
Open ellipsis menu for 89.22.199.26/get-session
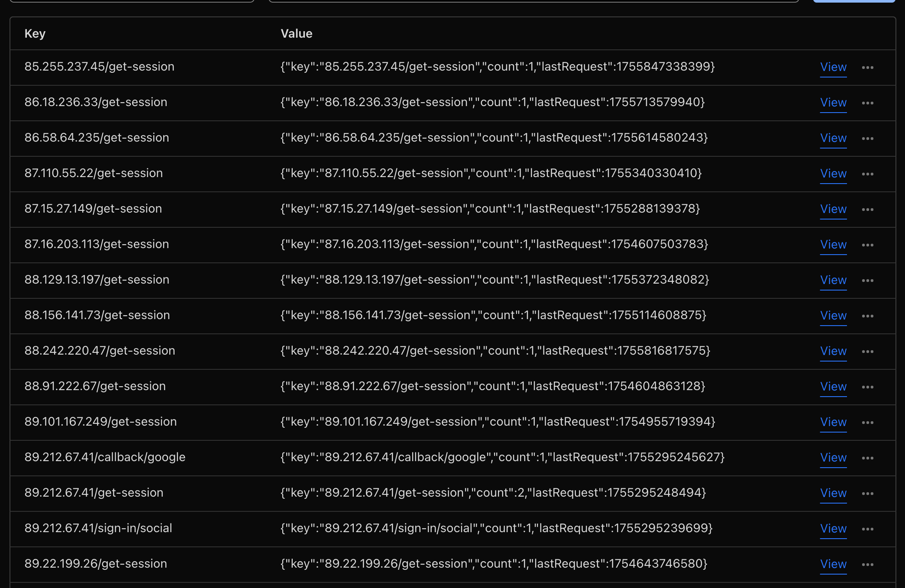point(867,565)
